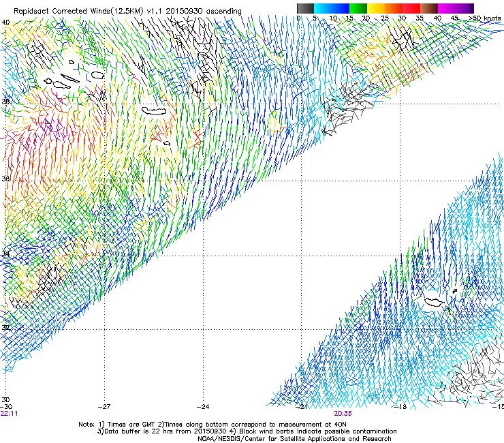Click the orange 25-30 knots legend swatch
Image resolution: width=504 pixels, height=443 pixels.
click(394, 8)
